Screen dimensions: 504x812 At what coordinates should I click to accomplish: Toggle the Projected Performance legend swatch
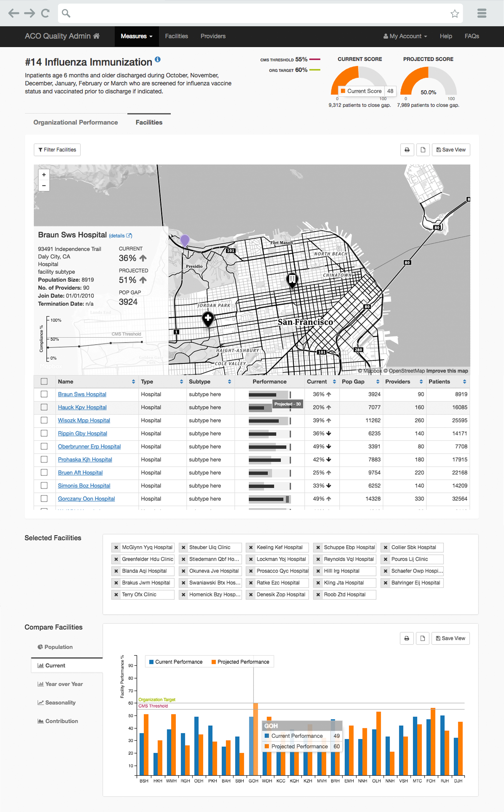(214, 662)
